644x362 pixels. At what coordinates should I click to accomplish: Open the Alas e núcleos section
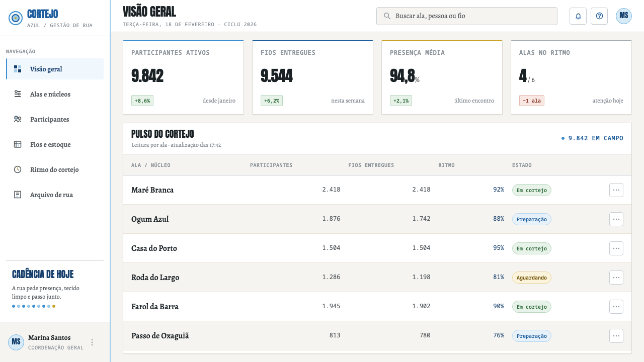[x=55, y=94]
